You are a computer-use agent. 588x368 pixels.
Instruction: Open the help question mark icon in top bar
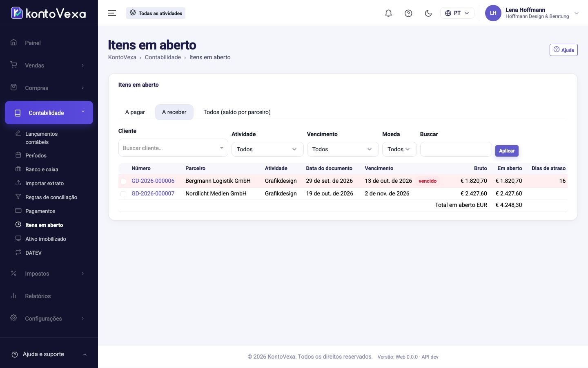click(x=408, y=13)
